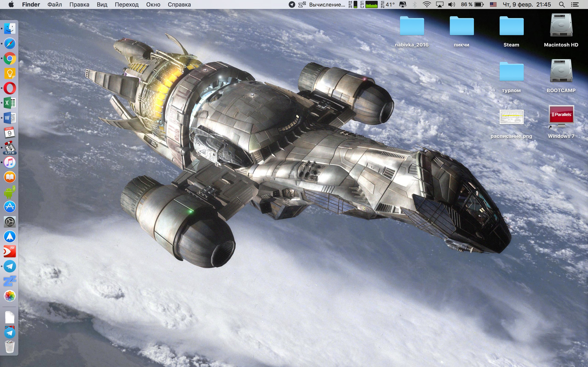This screenshot has width=588, height=367.
Task: Launch Google Chrome from the dock
Action: pyautogui.click(x=10, y=58)
